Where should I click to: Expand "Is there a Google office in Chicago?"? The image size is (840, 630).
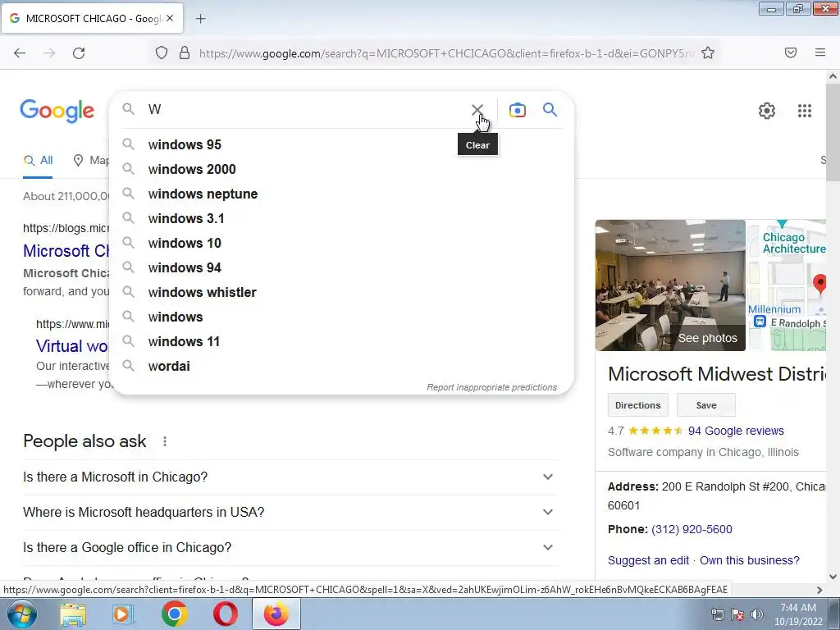click(x=290, y=547)
